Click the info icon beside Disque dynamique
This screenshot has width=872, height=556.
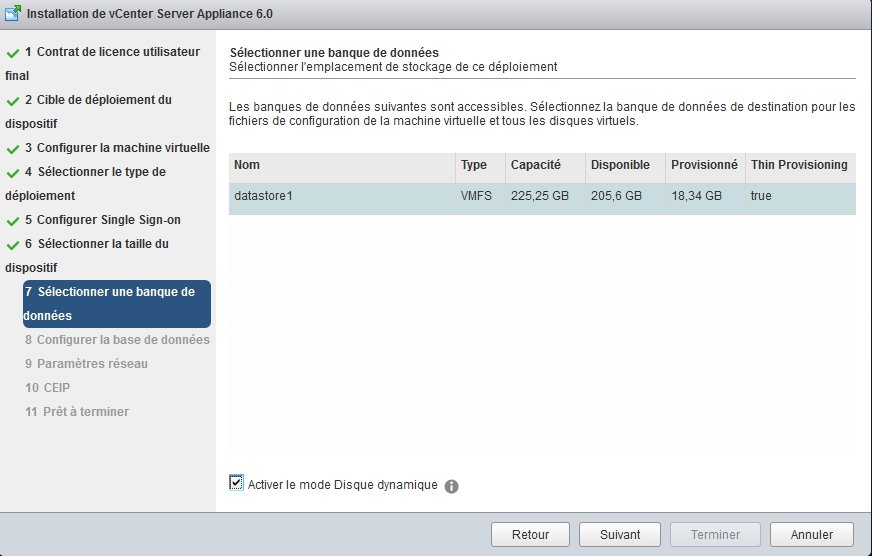pos(451,486)
